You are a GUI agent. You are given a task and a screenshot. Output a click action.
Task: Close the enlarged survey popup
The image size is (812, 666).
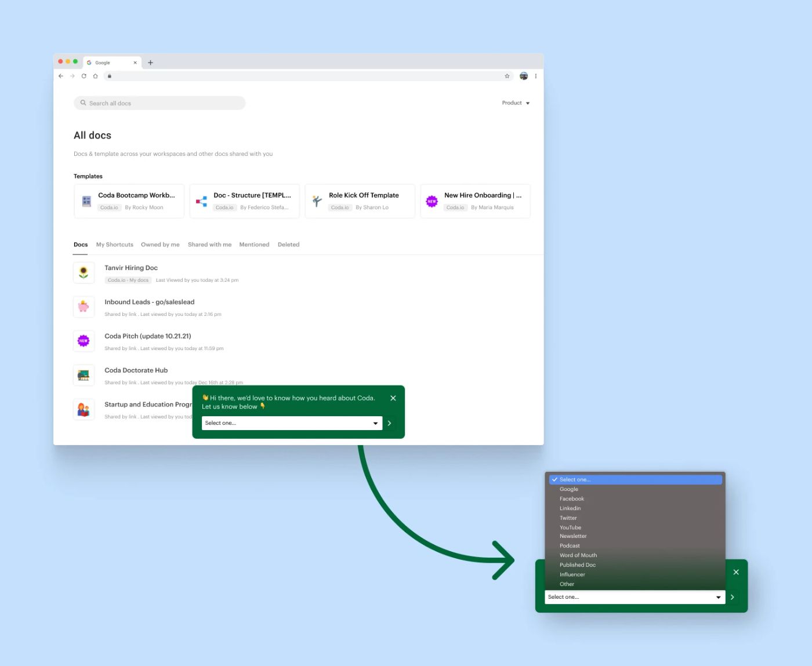pos(736,572)
